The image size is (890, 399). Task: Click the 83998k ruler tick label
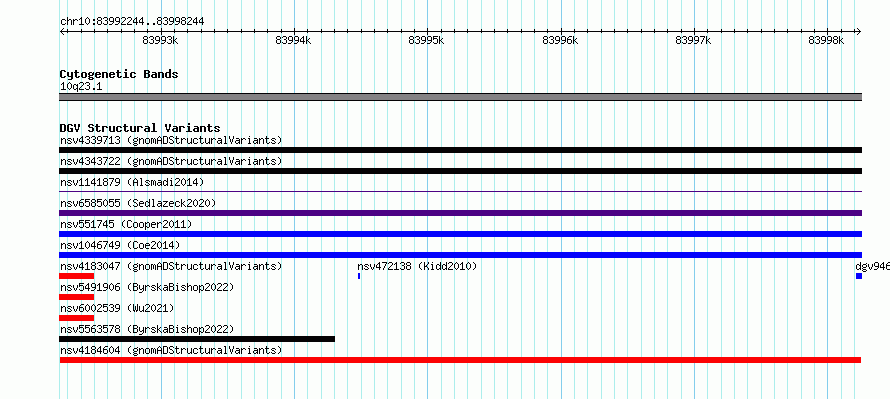click(826, 40)
